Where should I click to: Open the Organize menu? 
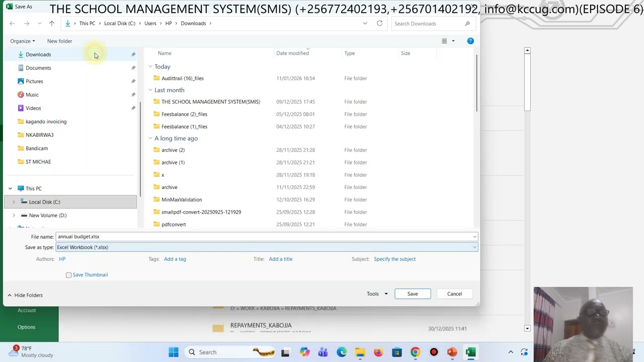click(x=23, y=41)
